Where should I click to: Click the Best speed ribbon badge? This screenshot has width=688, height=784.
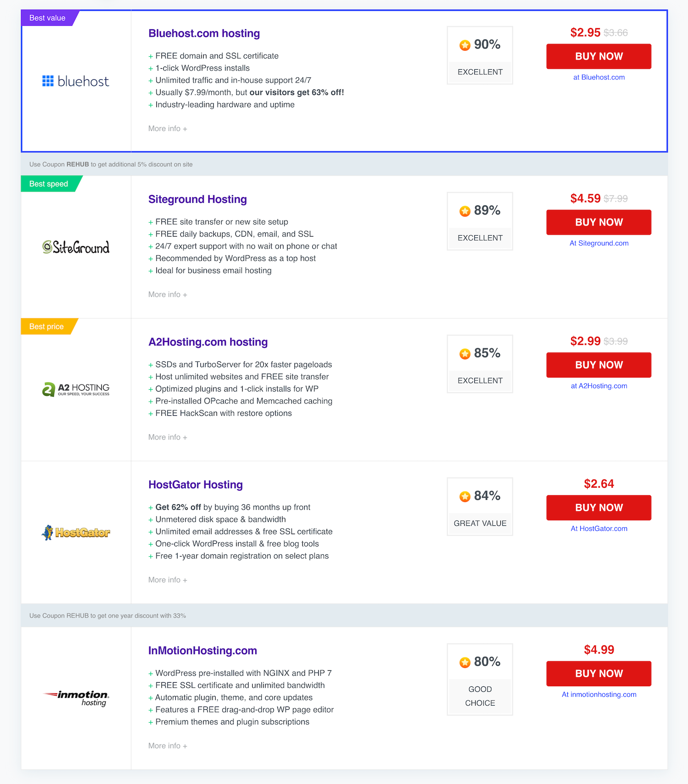click(x=49, y=184)
